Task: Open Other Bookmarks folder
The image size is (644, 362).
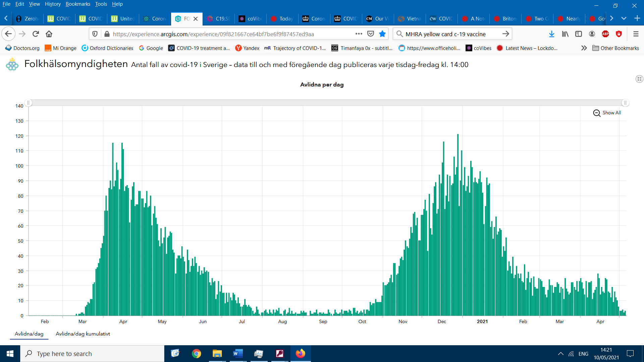Action: (x=615, y=48)
